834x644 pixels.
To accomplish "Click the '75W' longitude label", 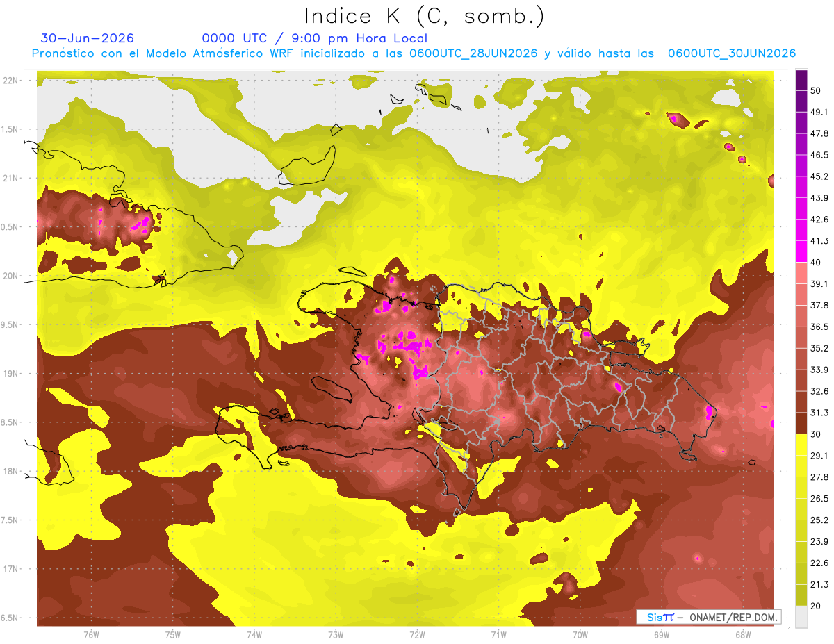I will [173, 635].
